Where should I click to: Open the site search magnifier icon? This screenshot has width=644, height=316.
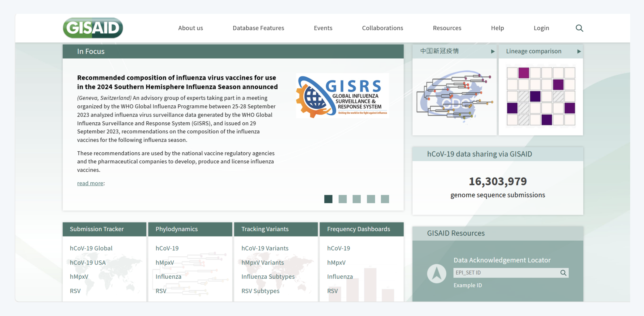coord(579,28)
